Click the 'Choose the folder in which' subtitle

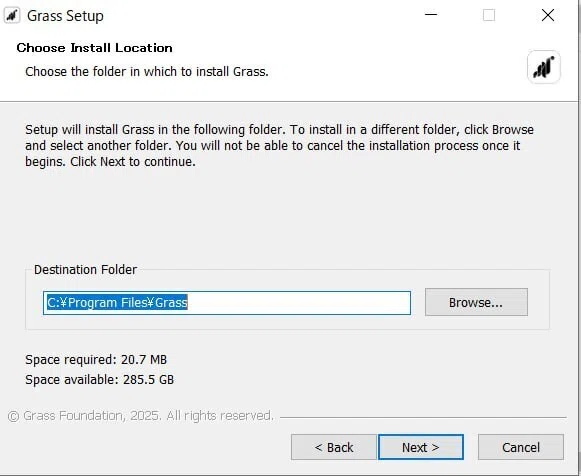coord(147,71)
